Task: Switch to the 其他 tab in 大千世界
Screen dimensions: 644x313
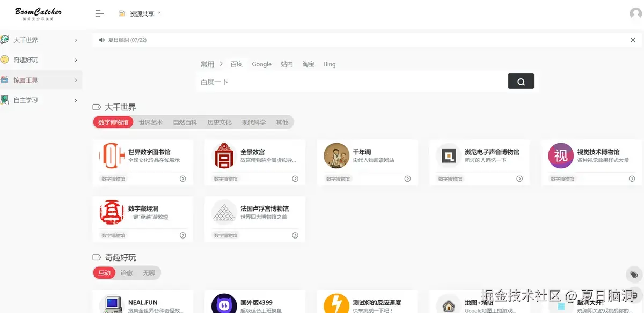Action: 282,122
